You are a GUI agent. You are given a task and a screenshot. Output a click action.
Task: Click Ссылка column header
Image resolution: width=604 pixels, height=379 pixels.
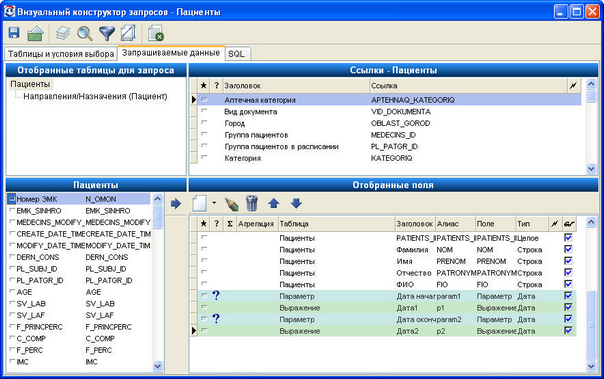(468, 86)
